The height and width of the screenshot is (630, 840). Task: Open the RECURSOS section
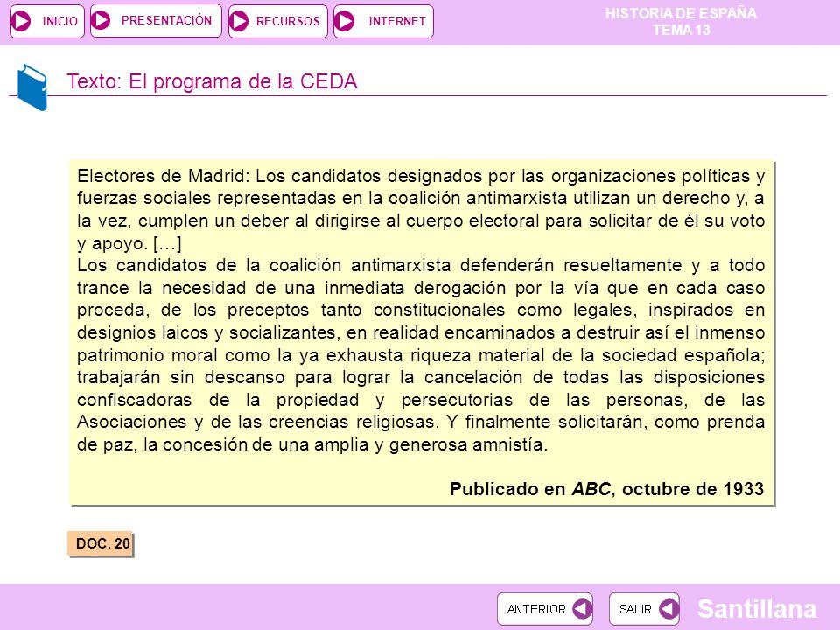[278, 21]
